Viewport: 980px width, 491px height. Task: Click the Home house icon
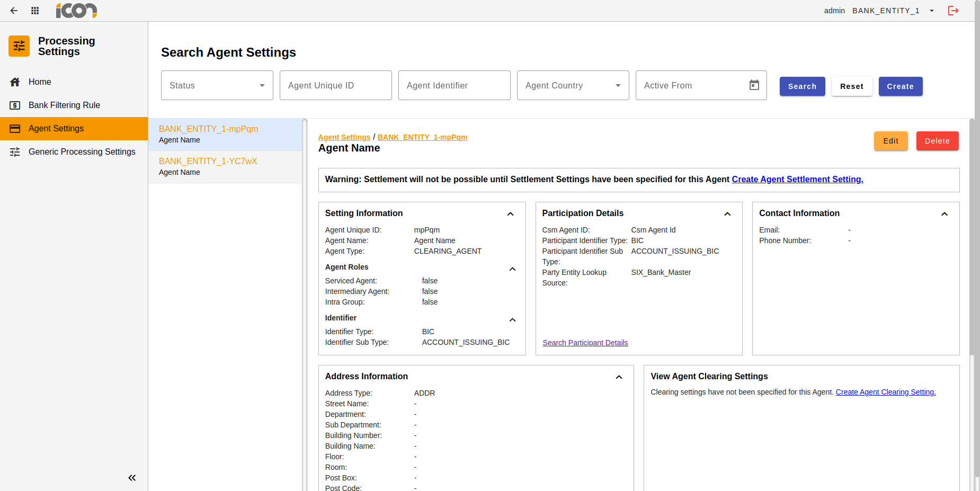[x=15, y=82]
